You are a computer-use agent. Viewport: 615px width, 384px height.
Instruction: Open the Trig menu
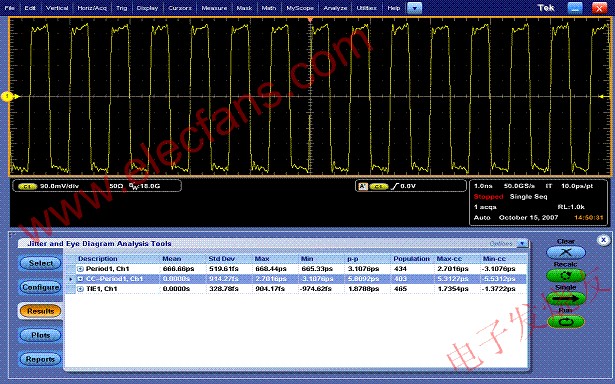point(122,8)
